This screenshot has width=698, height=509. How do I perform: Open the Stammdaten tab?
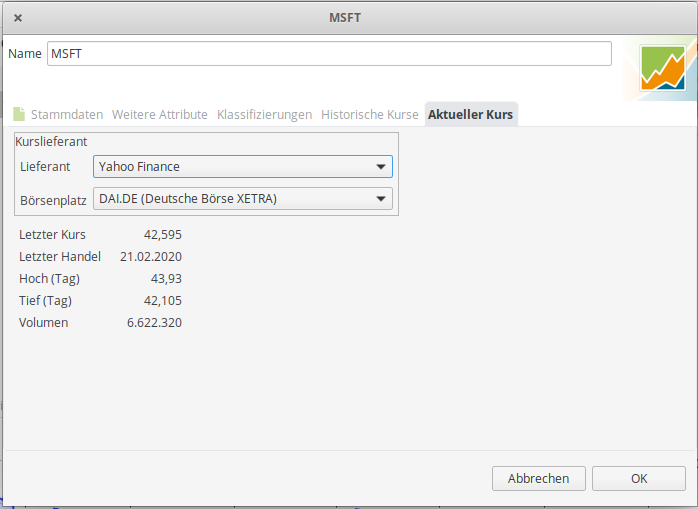point(67,114)
